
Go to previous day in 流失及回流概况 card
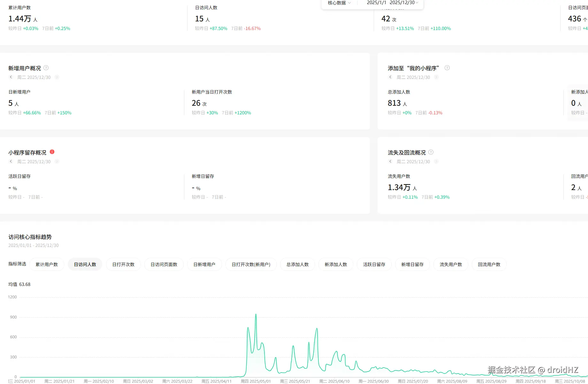(390, 162)
